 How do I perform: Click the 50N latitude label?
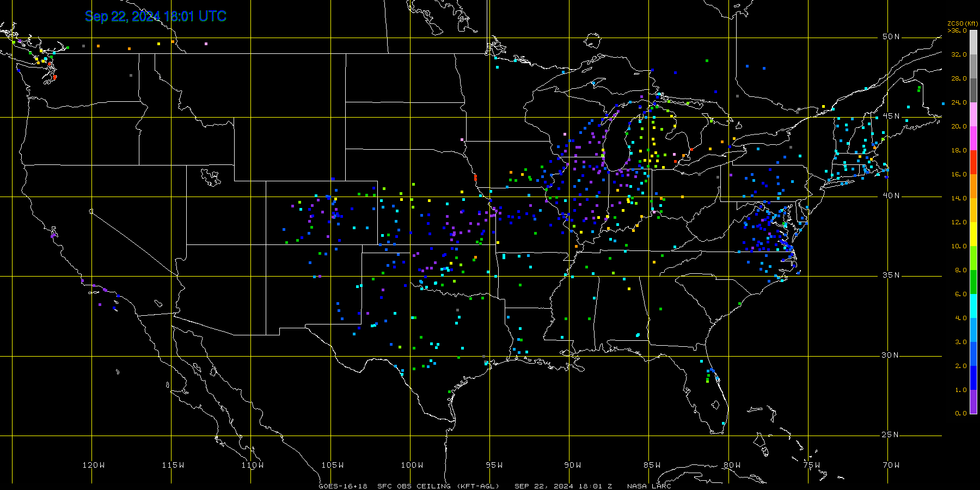(x=891, y=36)
